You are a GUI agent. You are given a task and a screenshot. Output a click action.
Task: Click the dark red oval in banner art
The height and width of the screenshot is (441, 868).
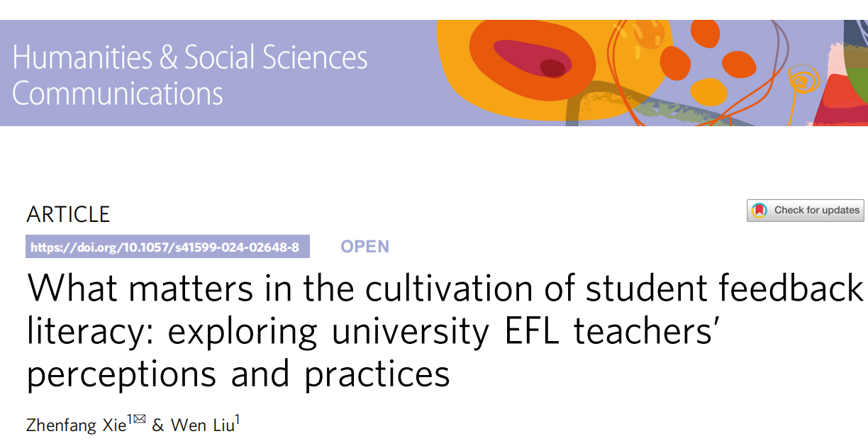point(552,68)
